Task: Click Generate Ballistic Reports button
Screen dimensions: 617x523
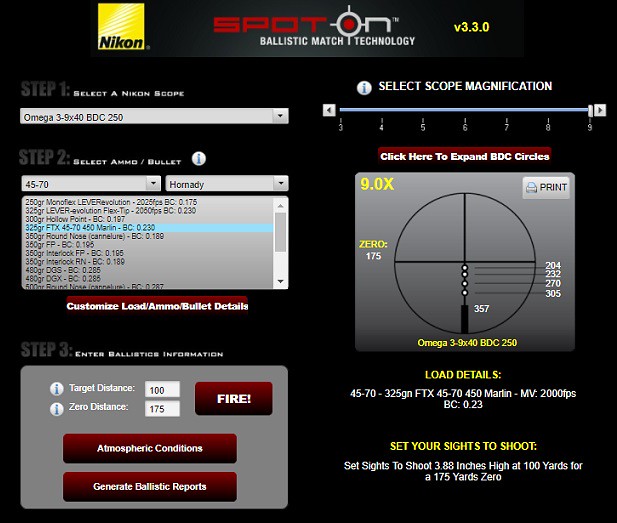Action: pos(150,487)
